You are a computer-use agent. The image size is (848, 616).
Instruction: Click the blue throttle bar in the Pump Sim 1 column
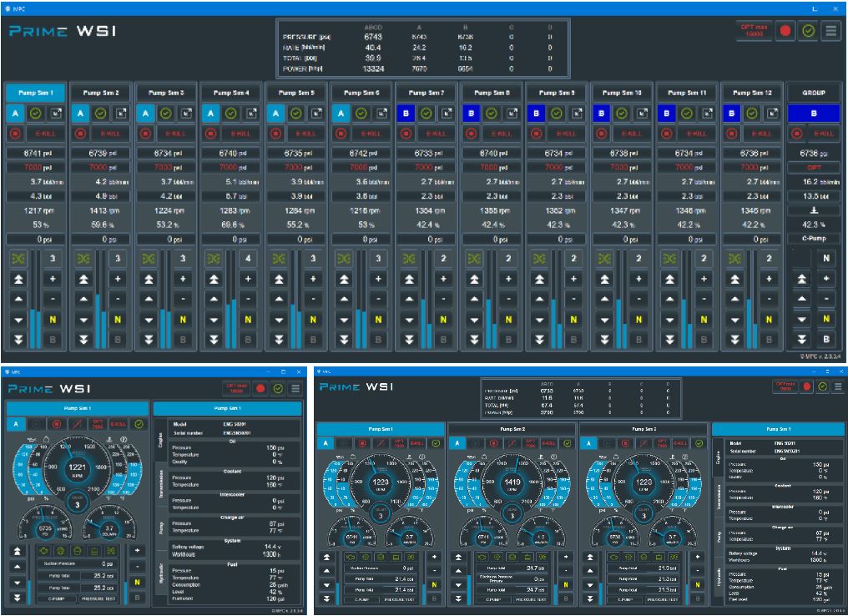point(33,328)
